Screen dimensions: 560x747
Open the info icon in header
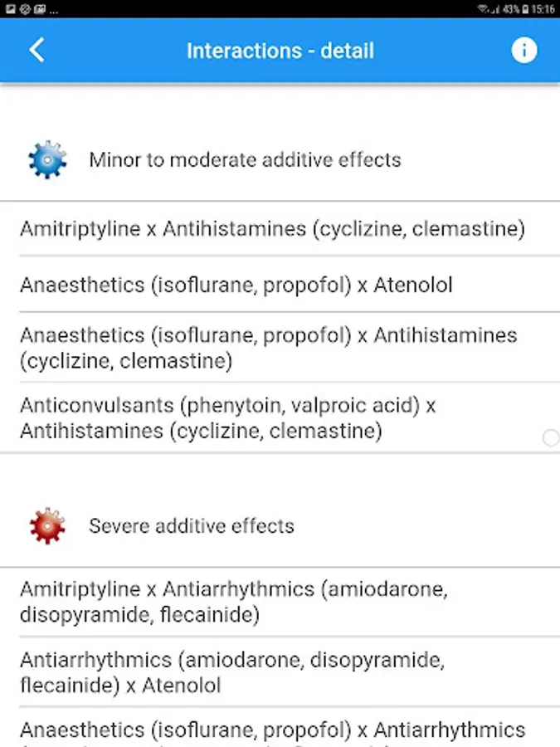pos(523,51)
